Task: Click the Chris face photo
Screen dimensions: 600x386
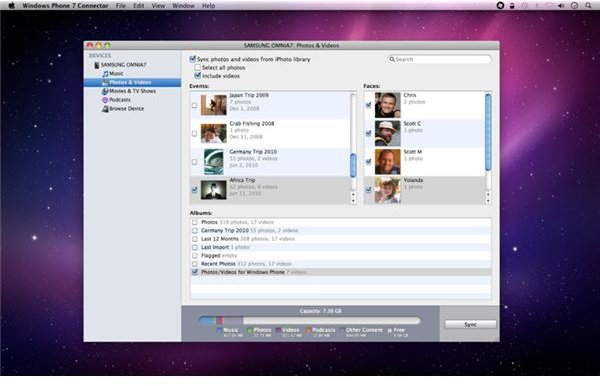Action: 388,105
